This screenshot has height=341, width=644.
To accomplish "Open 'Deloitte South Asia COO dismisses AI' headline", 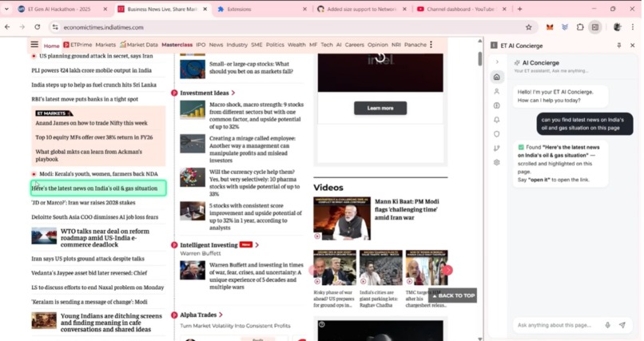I will (x=95, y=216).
